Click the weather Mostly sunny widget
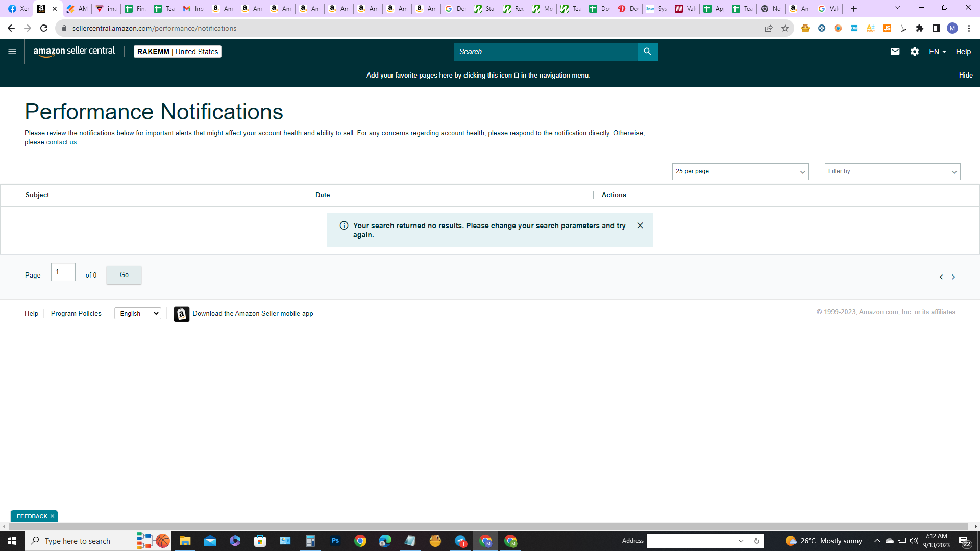Image resolution: width=980 pixels, height=551 pixels. (823, 541)
